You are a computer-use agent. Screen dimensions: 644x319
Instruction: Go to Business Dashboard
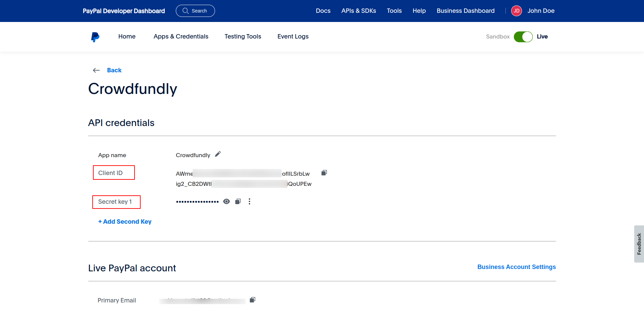tap(466, 11)
